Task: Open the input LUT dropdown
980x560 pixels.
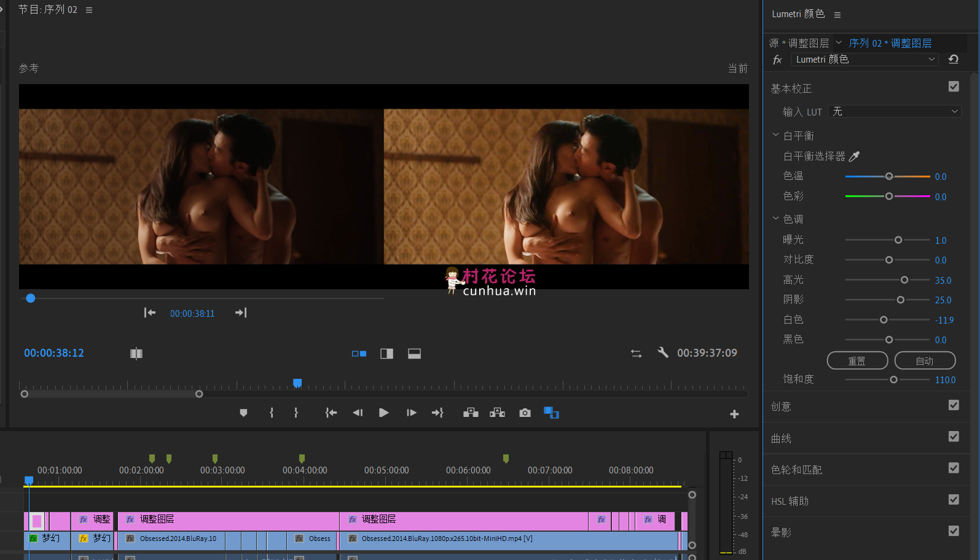Action: point(895,112)
